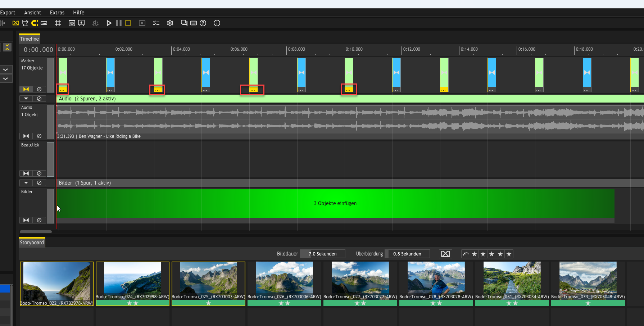Click the boxed X icon in toolbar
644x326 pixels.
click(x=142, y=23)
